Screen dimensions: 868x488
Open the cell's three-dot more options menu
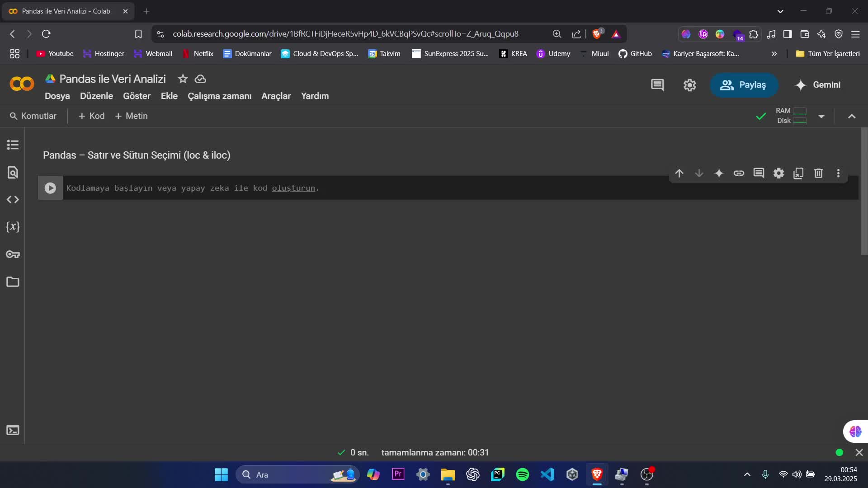click(x=838, y=174)
